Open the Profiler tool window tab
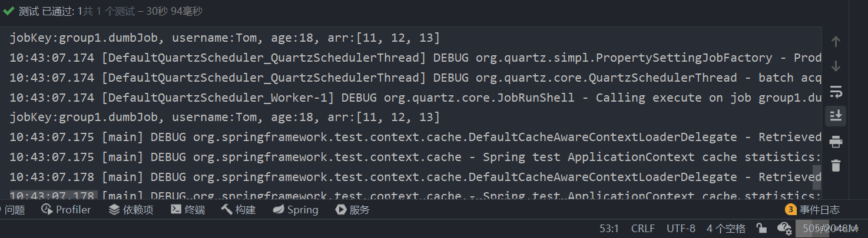This screenshot has width=868, height=238. click(x=66, y=210)
